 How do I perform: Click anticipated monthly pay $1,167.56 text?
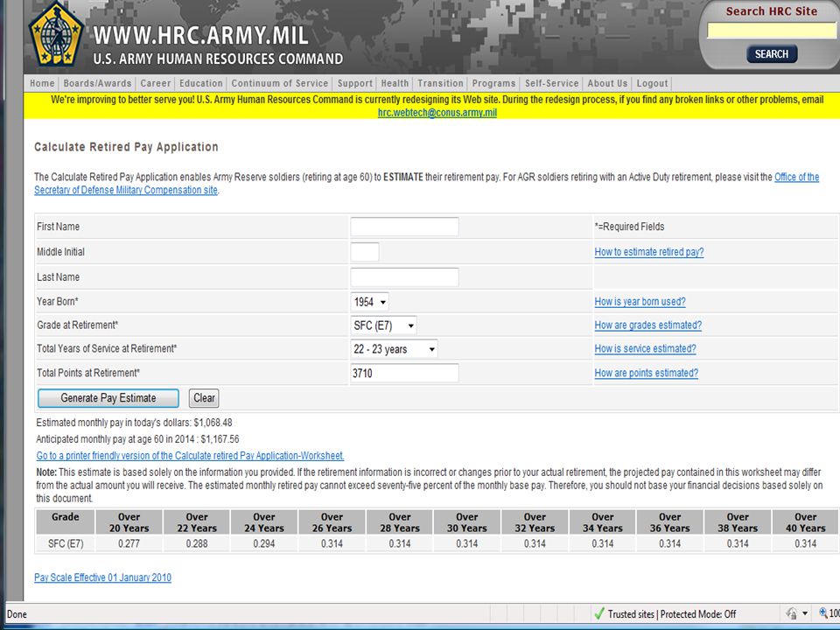[x=137, y=439]
